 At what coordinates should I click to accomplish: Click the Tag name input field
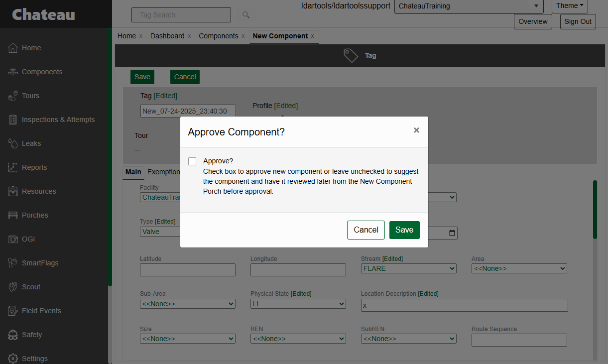coord(188,111)
